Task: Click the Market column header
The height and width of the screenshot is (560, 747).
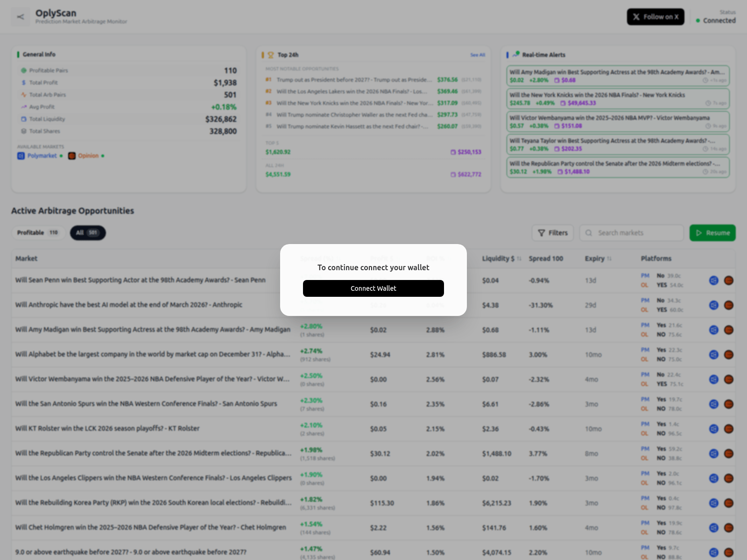Action: (x=26, y=259)
